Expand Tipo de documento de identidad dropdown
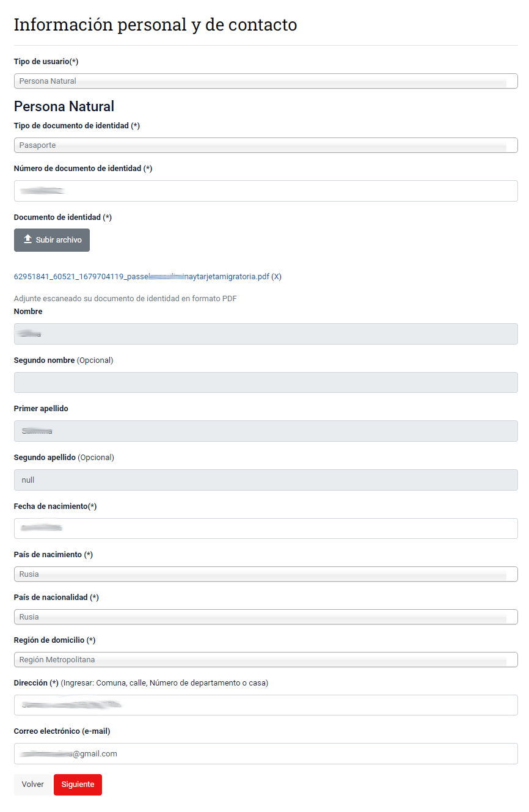Viewport: 529px width, 812px height. click(x=265, y=145)
